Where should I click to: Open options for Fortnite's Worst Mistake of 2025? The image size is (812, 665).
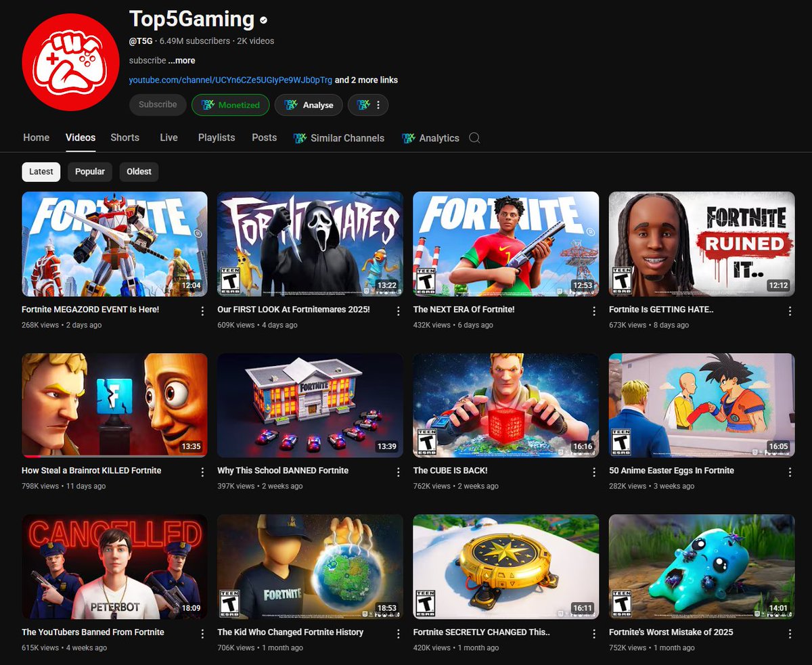click(x=790, y=634)
